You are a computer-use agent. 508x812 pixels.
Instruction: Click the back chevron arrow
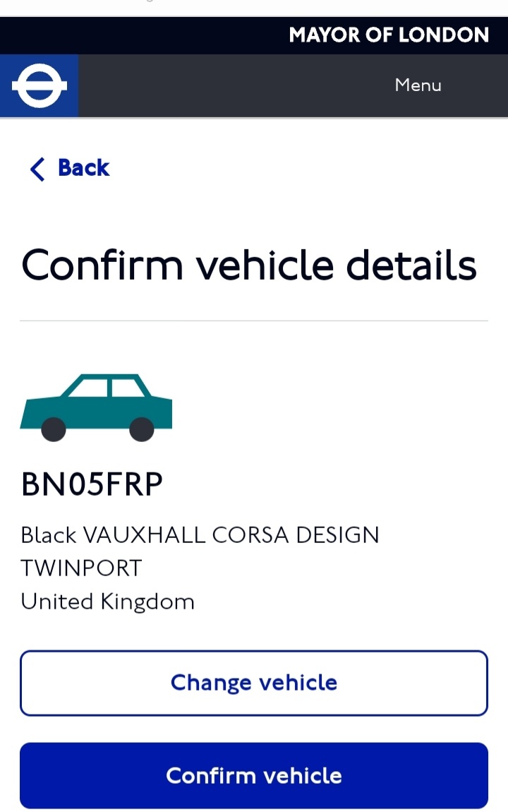[37, 169]
